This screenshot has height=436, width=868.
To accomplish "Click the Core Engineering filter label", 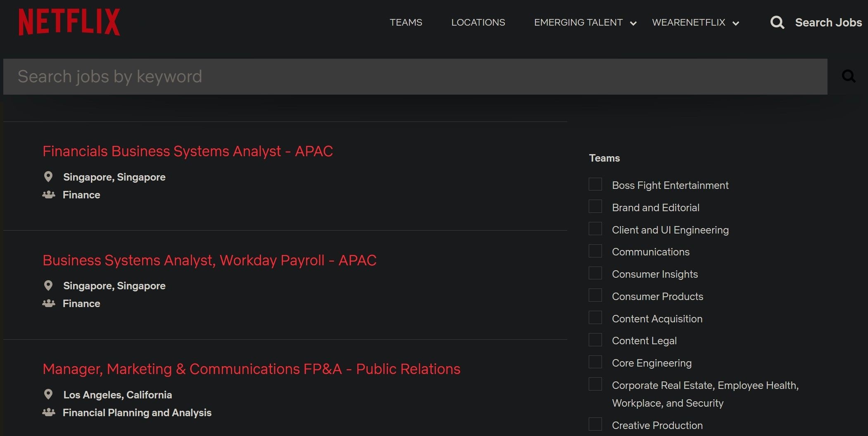I will (652, 363).
